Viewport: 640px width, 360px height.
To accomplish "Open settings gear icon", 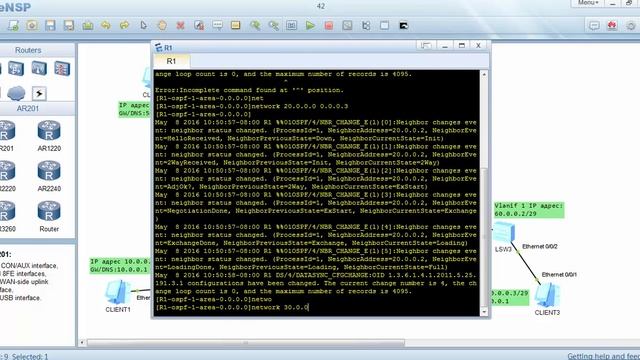I will coord(631,26).
